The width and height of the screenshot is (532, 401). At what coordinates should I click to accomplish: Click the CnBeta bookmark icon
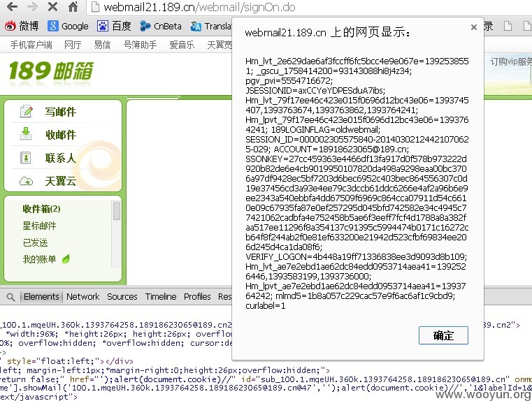tap(145, 26)
